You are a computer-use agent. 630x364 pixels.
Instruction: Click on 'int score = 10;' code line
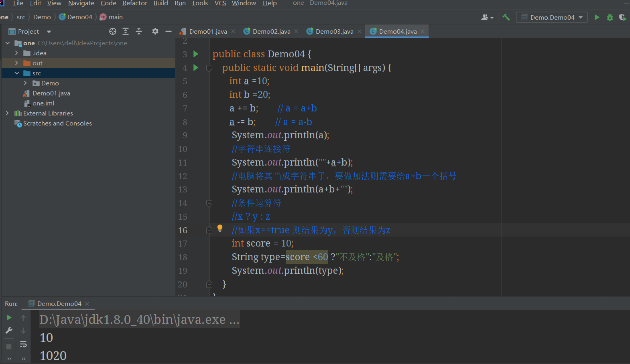click(262, 243)
